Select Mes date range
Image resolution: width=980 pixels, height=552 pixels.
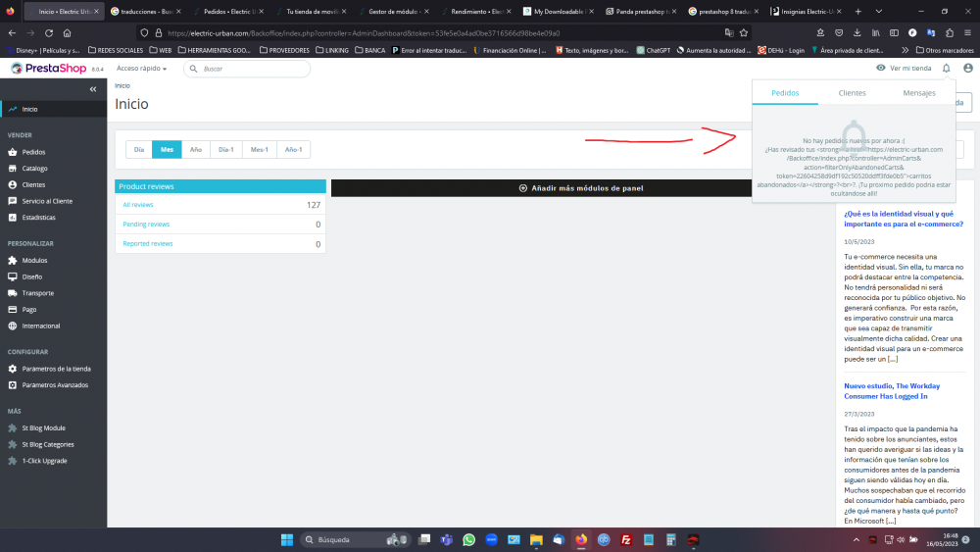(167, 149)
